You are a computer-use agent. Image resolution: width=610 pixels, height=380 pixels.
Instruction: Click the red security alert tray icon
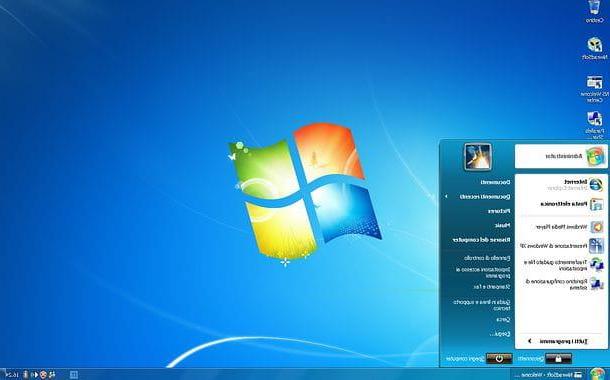(x=43, y=375)
